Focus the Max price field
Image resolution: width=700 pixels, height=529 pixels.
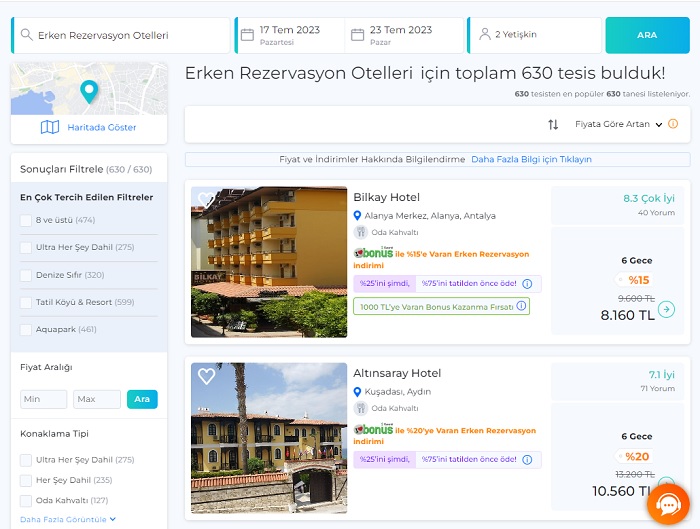pyautogui.click(x=97, y=399)
